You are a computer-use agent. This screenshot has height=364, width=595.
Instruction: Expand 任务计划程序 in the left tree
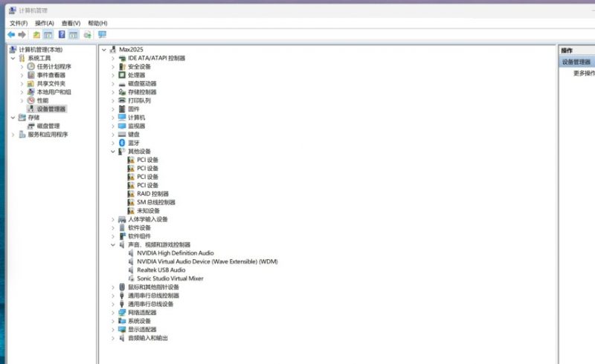point(22,67)
